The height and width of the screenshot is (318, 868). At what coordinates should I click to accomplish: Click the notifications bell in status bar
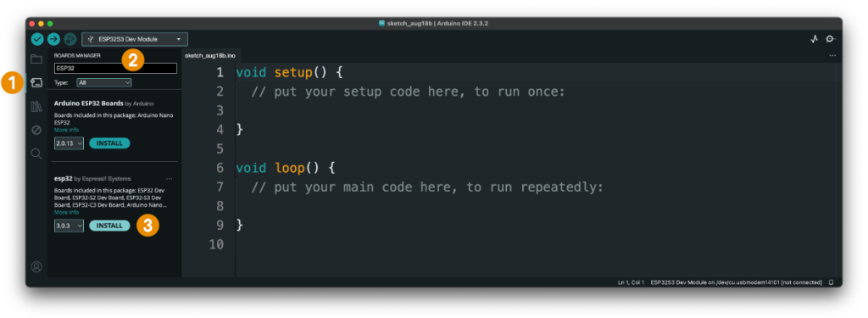click(x=831, y=282)
